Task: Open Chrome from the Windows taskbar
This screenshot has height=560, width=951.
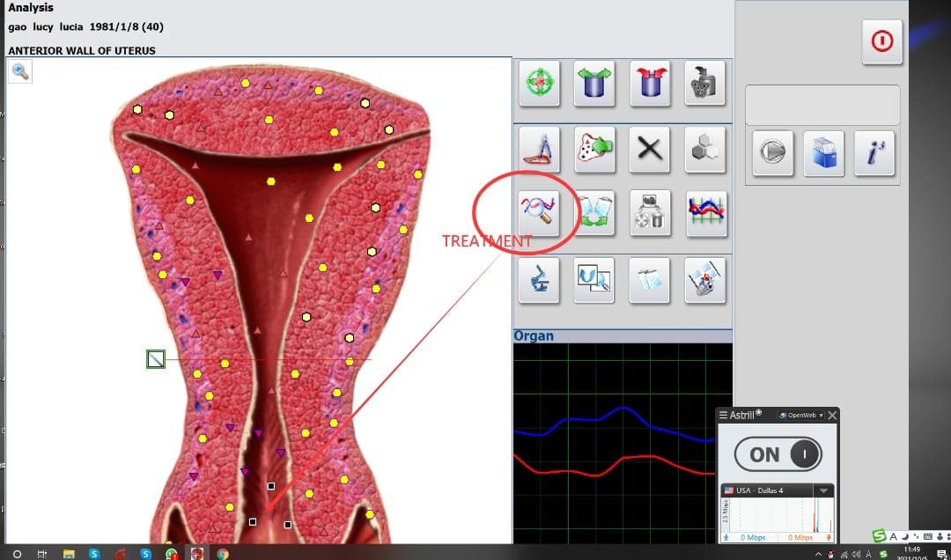Action: point(223,554)
